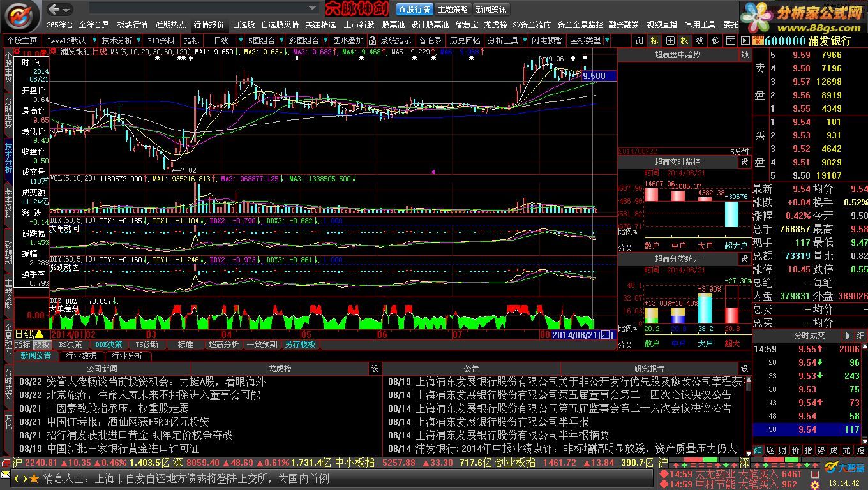Click the 测 measure tool icon

[640, 40]
